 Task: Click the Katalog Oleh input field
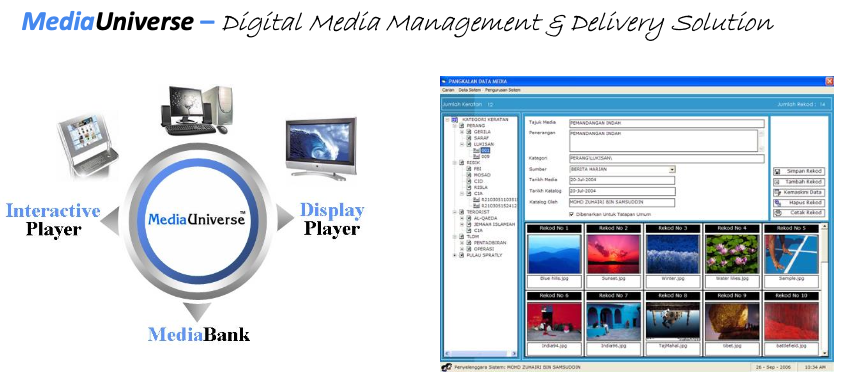point(622,203)
